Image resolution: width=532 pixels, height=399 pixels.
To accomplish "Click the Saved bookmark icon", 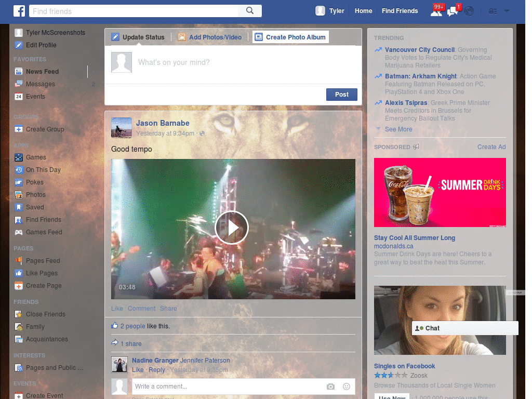I will [x=19, y=207].
